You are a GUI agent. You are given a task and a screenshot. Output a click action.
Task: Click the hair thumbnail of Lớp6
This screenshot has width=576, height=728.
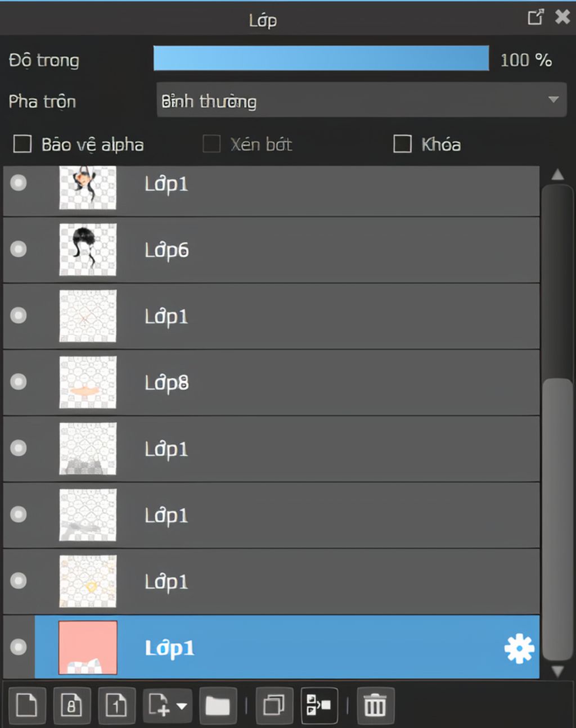[x=88, y=250]
